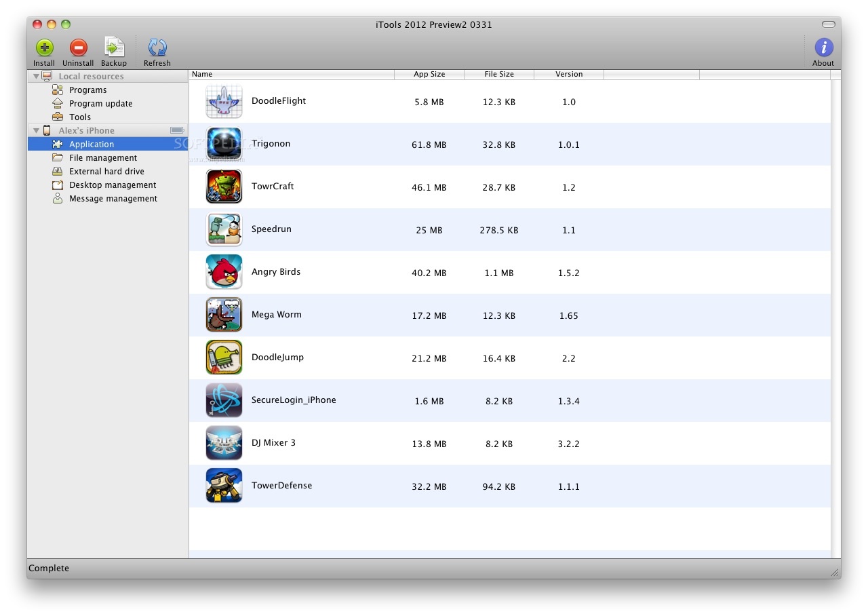Open File management in the sidebar

pyautogui.click(x=103, y=157)
